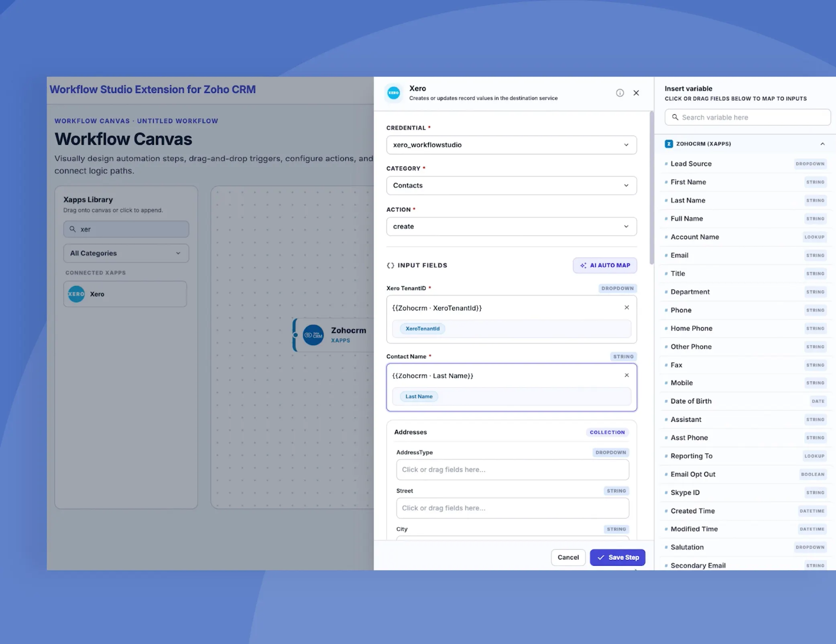Insert the Title variable
Screen dimensions: 836x644
[745, 274]
